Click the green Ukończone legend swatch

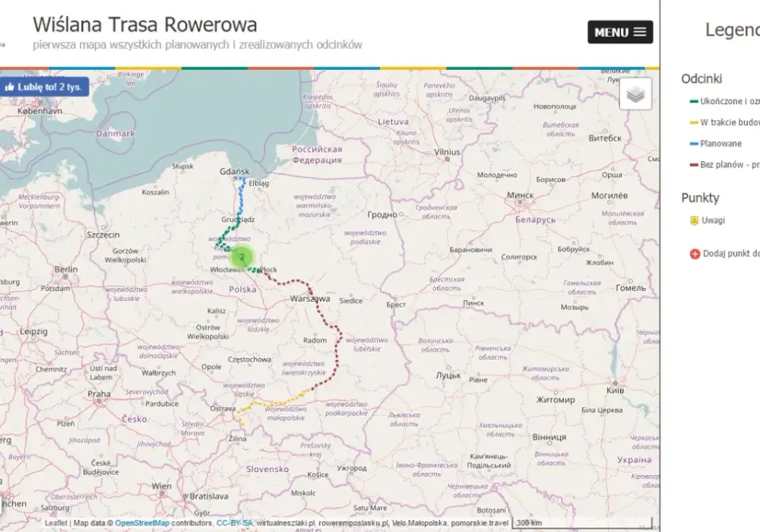point(694,101)
